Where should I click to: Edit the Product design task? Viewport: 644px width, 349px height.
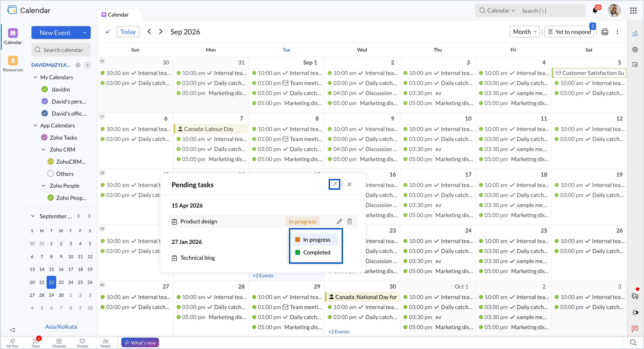tap(339, 221)
